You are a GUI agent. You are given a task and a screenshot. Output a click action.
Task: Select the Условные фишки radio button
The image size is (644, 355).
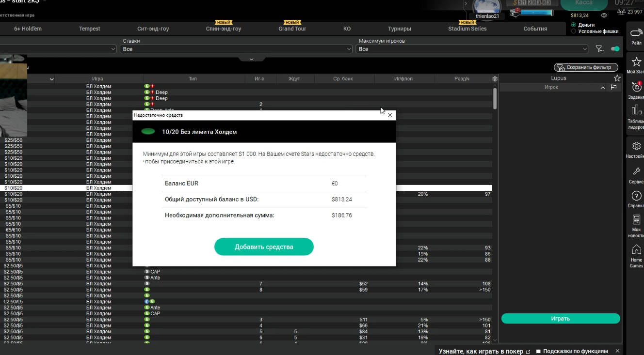pos(574,31)
